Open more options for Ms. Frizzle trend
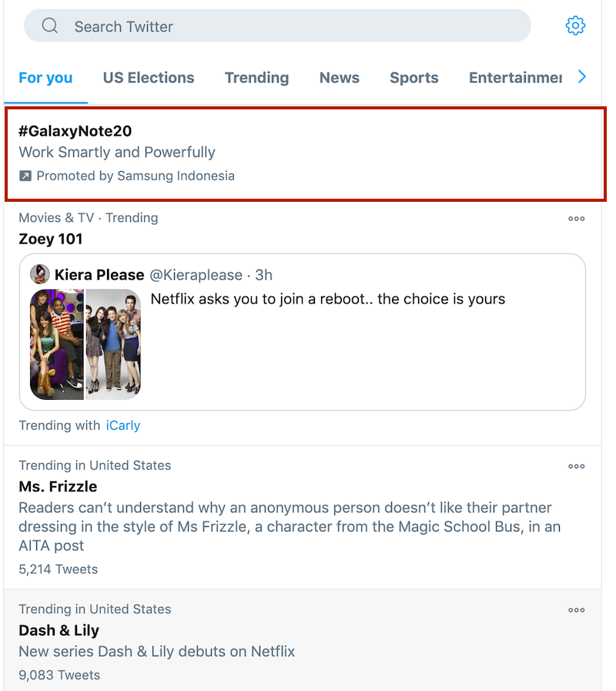The height and width of the screenshot is (691, 616). point(576,466)
